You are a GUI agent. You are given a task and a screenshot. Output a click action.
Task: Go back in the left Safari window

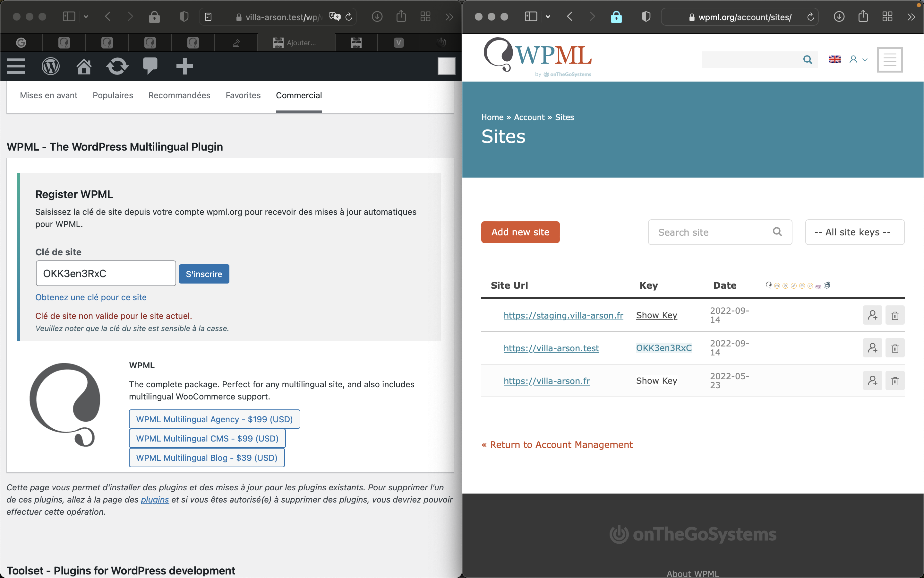click(108, 16)
